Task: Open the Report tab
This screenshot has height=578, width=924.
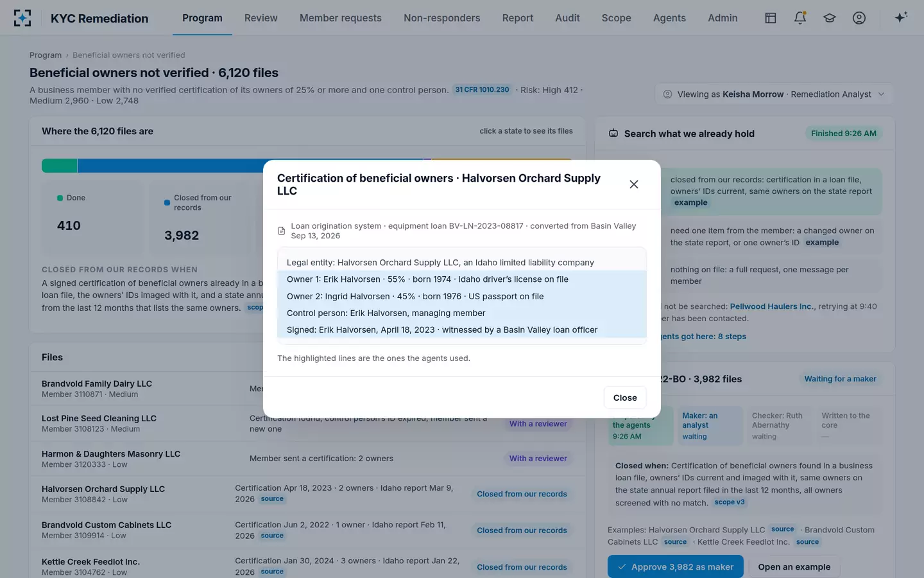Action: point(517,18)
